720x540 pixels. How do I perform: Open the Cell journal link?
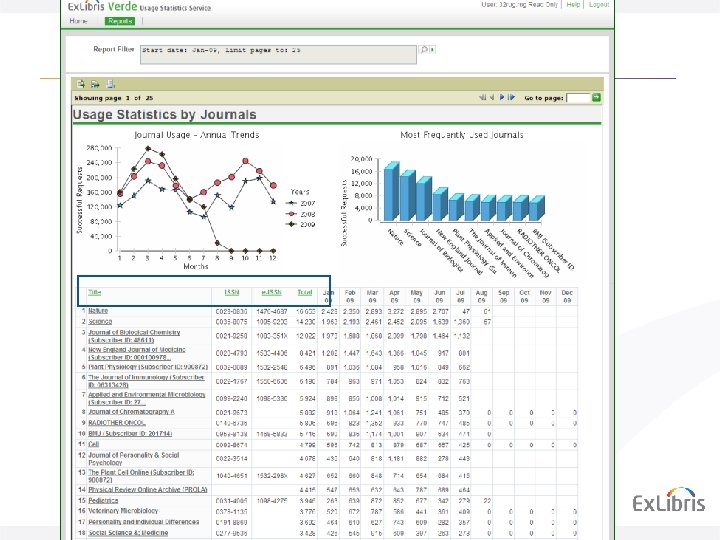pyautogui.click(x=94, y=444)
